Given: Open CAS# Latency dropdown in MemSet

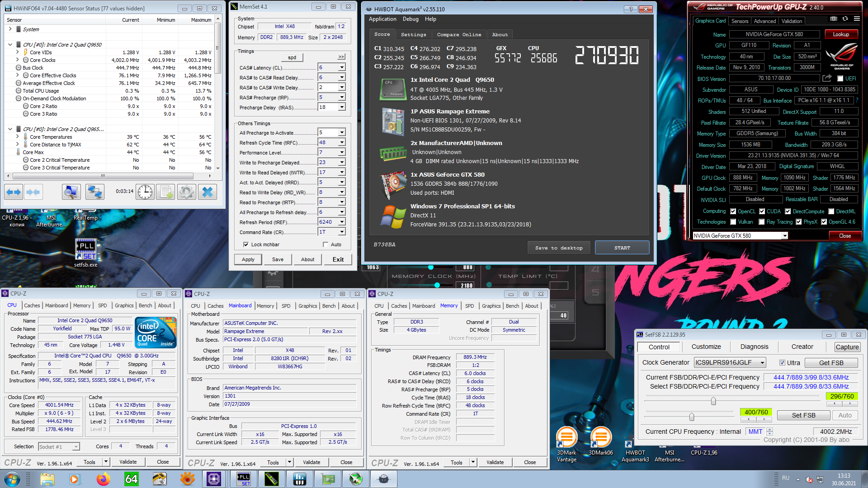Looking at the screenshot, I should pyautogui.click(x=342, y=67).
